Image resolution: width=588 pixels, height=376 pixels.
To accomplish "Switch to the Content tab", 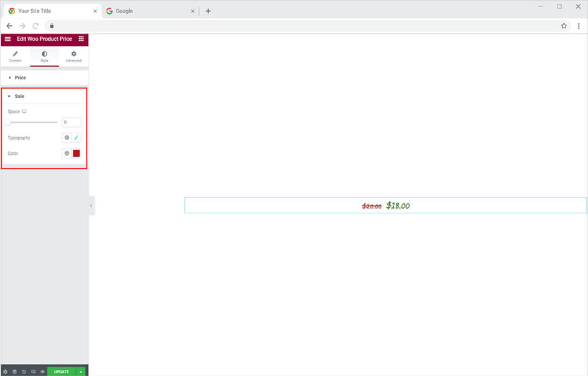I will tap(15, 56).
